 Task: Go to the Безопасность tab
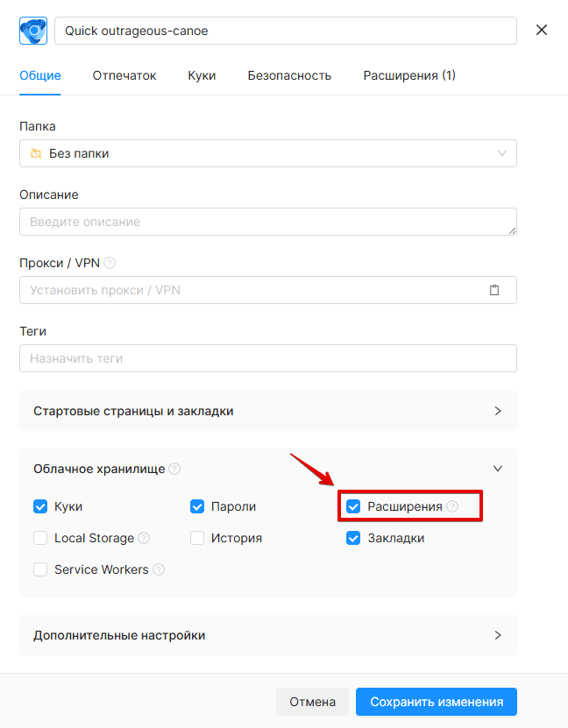pyautogui.click(x=289, y=75)
